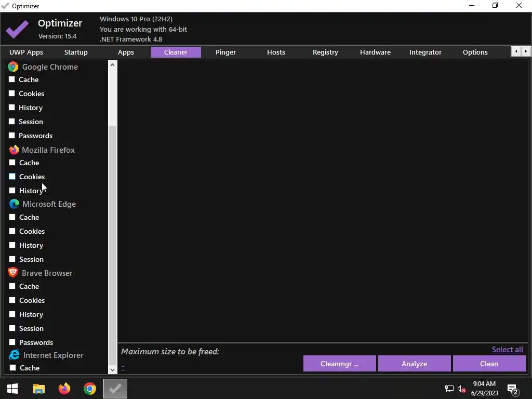Viewport: 532px width, 399px height.
Task: Click the Mozilla Firefox logo in cleaner list
Action: pyautogui.click(x=14, y=150)
